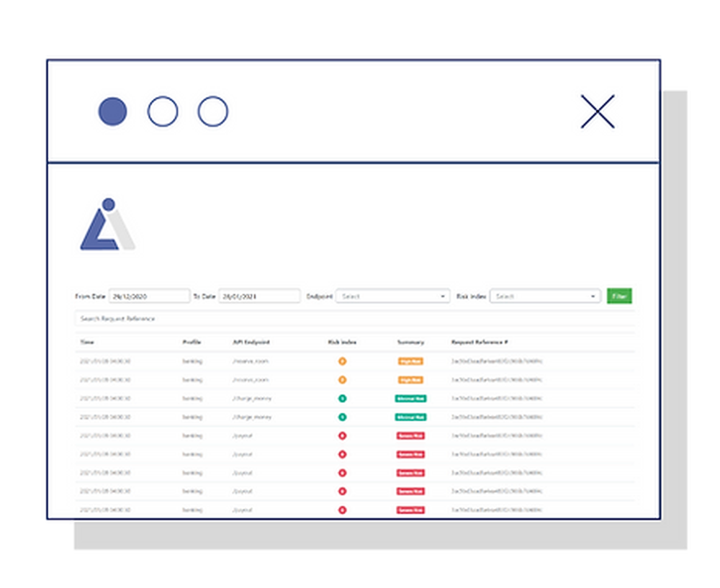Open the Risk Index select dropdown

tap(545, 296)
